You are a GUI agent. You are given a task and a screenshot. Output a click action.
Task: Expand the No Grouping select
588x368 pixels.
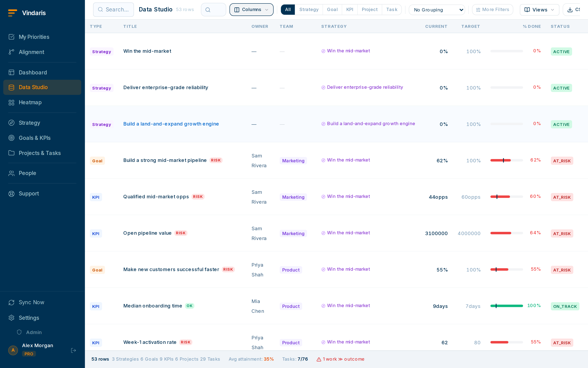[x=437, y=10]
